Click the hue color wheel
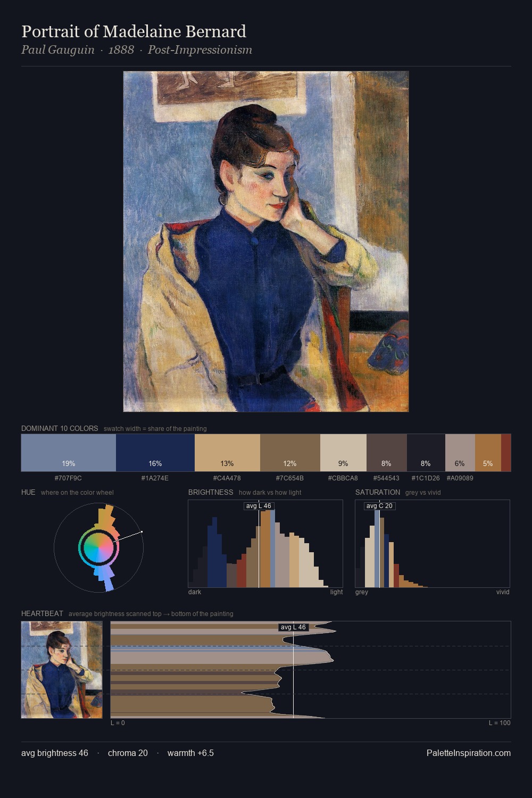Viewport: 532px width, 798px height. point(98,547)
